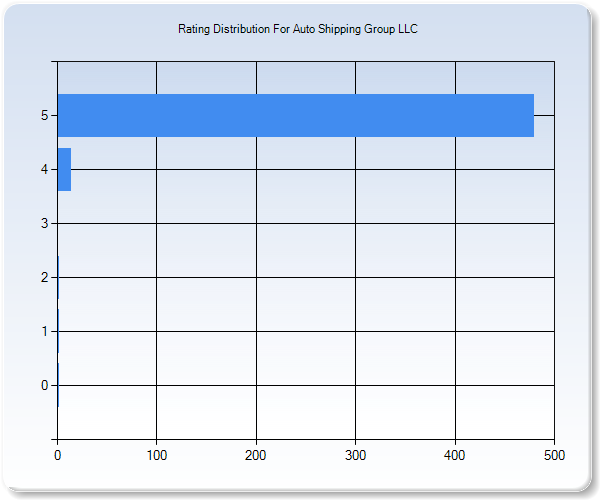600x500 pixels.
Task: Click the x-axis value '500'
Action: point(554,455)
